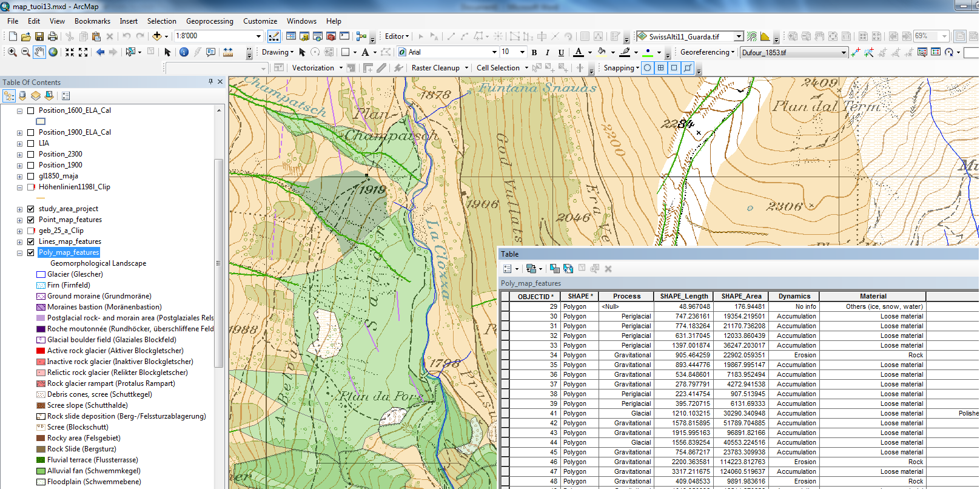Expand the geb_25_a_Clip layer node
The image size is (980, 489).
click(19, 231)
